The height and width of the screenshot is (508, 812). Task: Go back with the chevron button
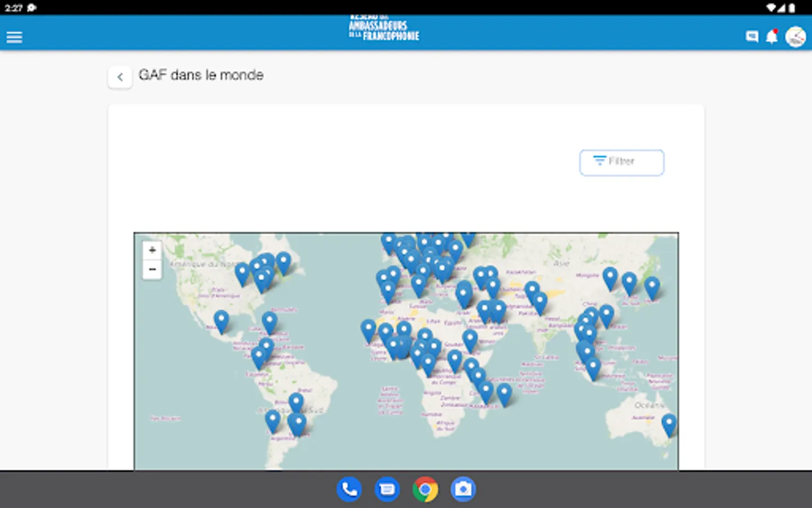[120, 77]
